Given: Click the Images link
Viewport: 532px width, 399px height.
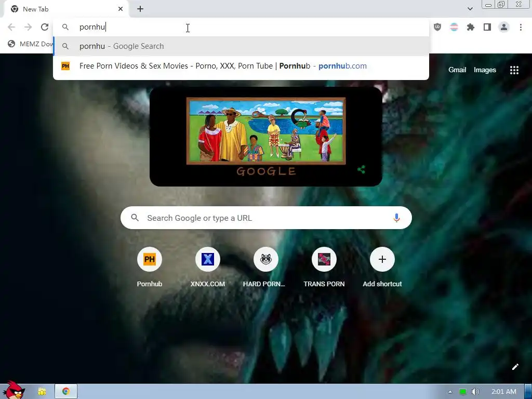Looking at the screenshot, I should click(485, 70).
